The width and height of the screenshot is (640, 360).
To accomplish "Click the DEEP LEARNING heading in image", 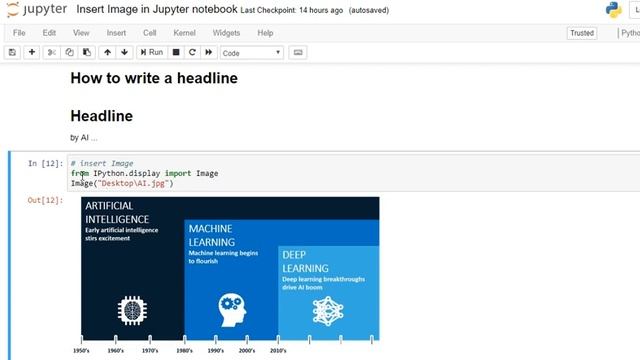I will (x=305, y=261).
